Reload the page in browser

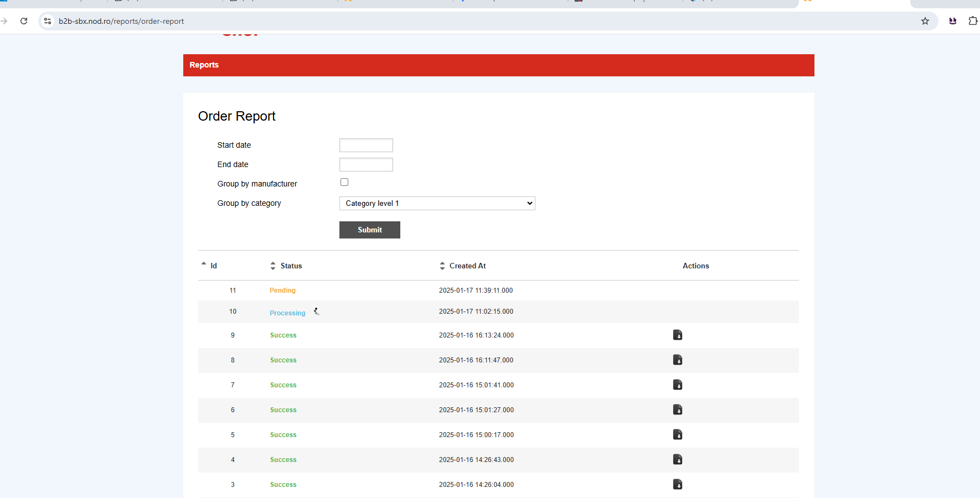tap(24, 21)
